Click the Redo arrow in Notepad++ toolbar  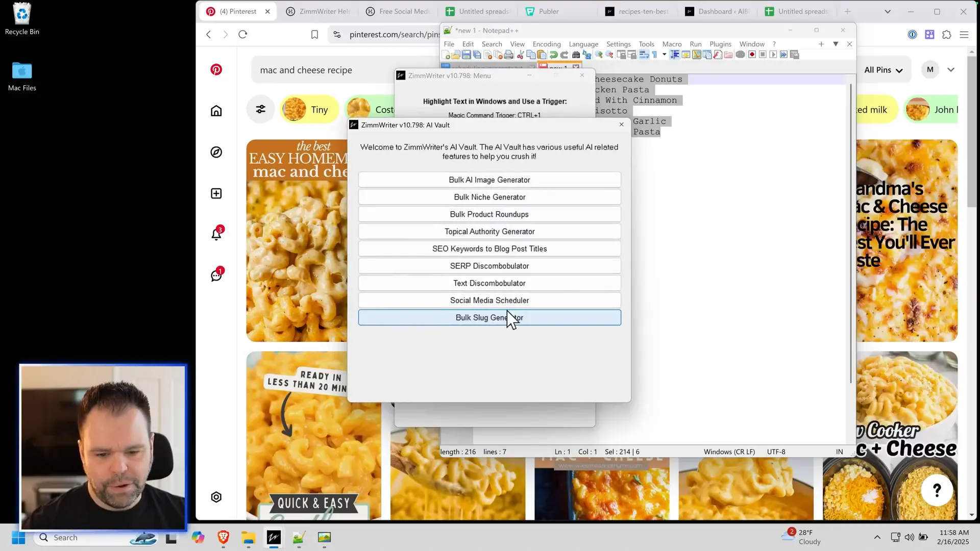[564, 55]
